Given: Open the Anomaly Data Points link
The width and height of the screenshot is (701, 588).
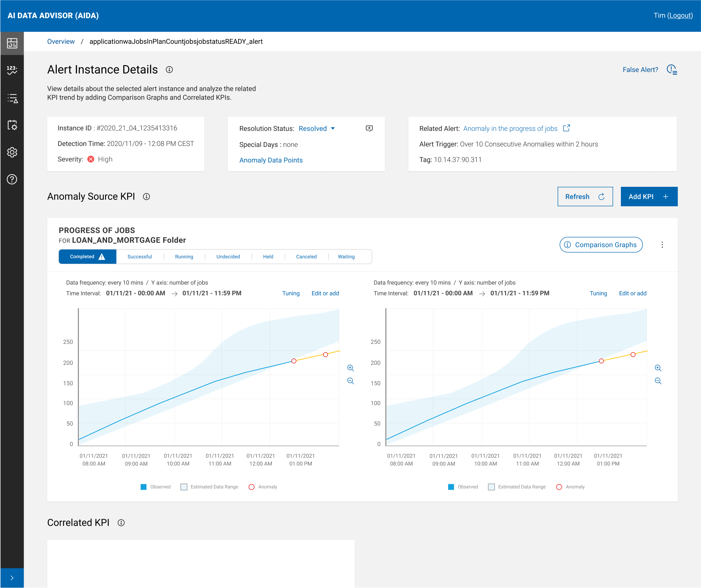Looking at the screenshot, I should 271,160.
